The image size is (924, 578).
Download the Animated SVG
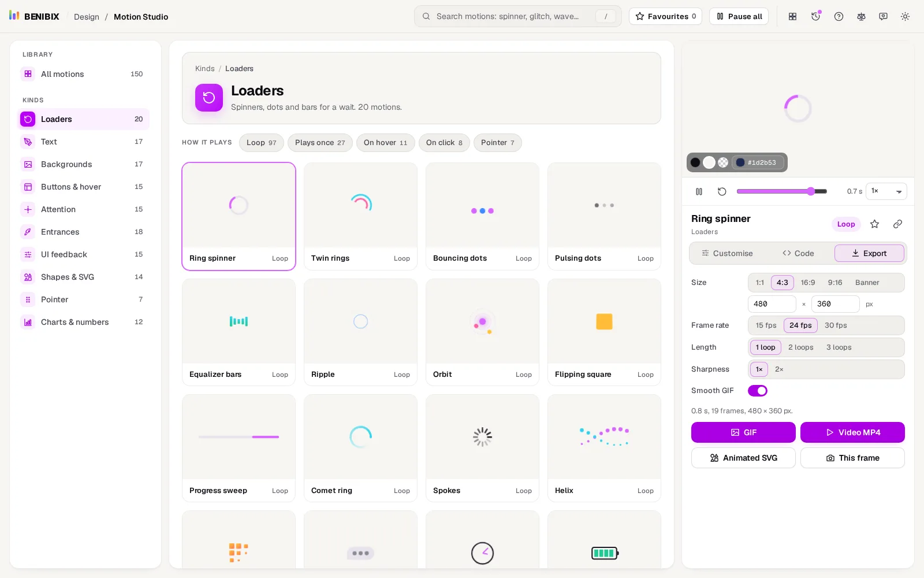[743, 458]
